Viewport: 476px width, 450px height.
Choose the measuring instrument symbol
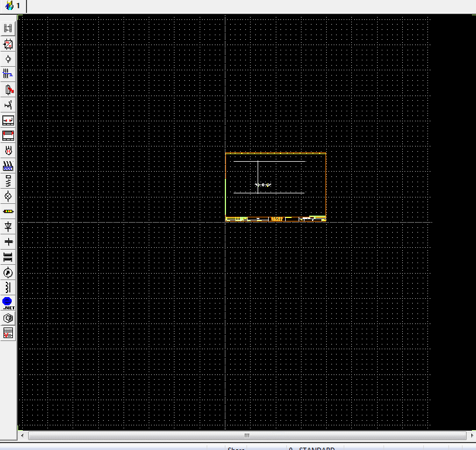click(x=8, y=273)
